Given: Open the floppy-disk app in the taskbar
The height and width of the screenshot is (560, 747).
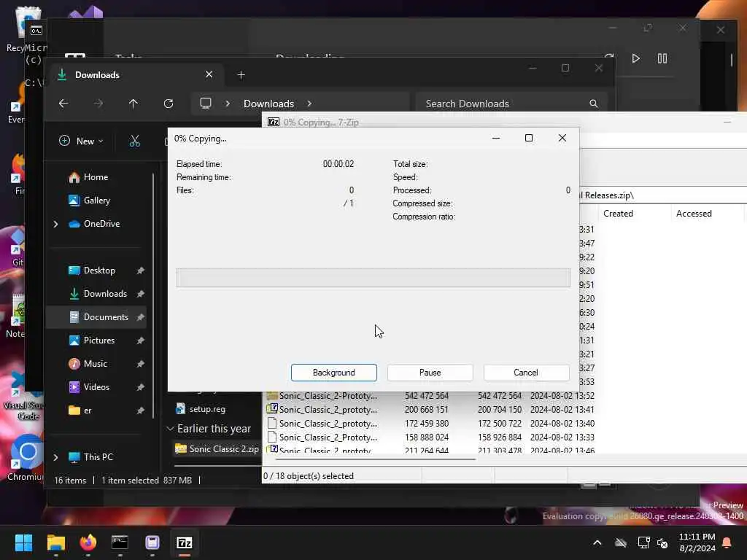Looking at the screenshot, I should [152, 542].
